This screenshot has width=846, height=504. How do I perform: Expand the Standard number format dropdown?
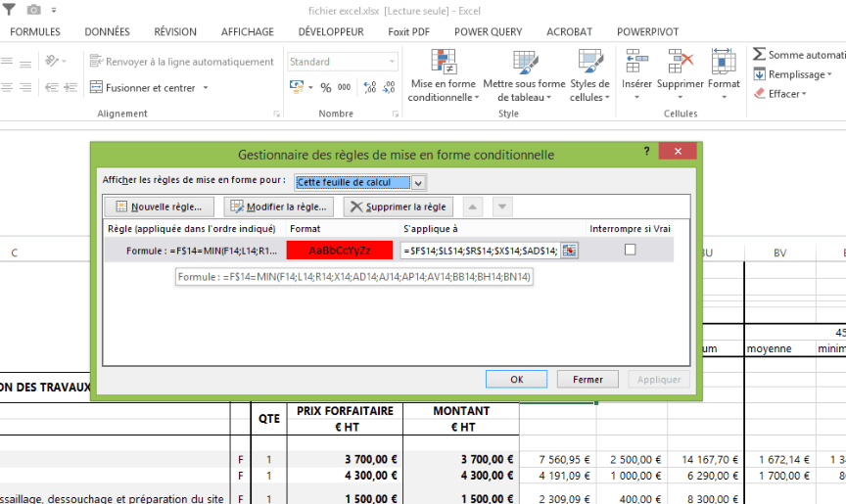[392, 62]
